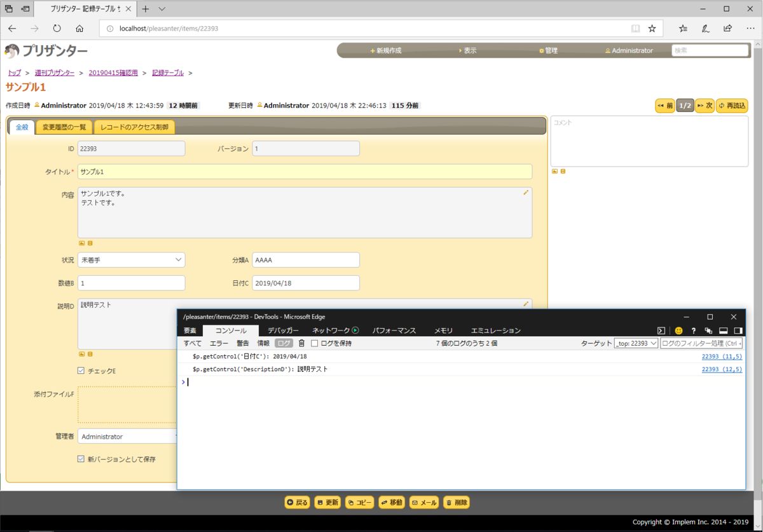
Task: Go to browser home page icon
Action: coord(79,29)
